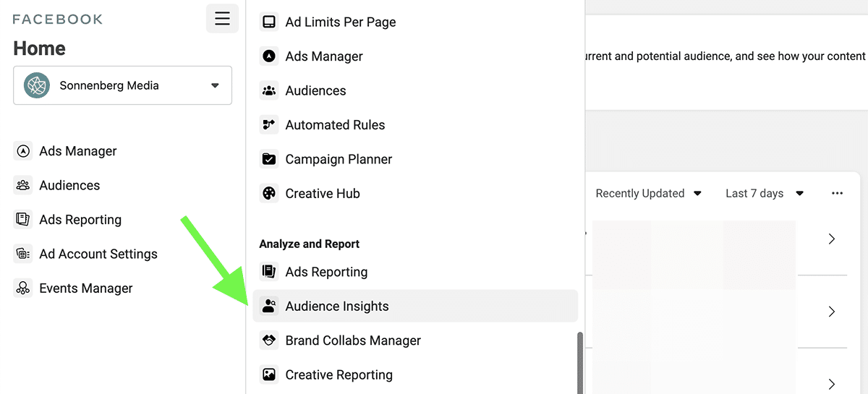The width and height of the screenshot is (868, 394).
Task: Click the Ad Account Settings icon
Action: (23, 254)
